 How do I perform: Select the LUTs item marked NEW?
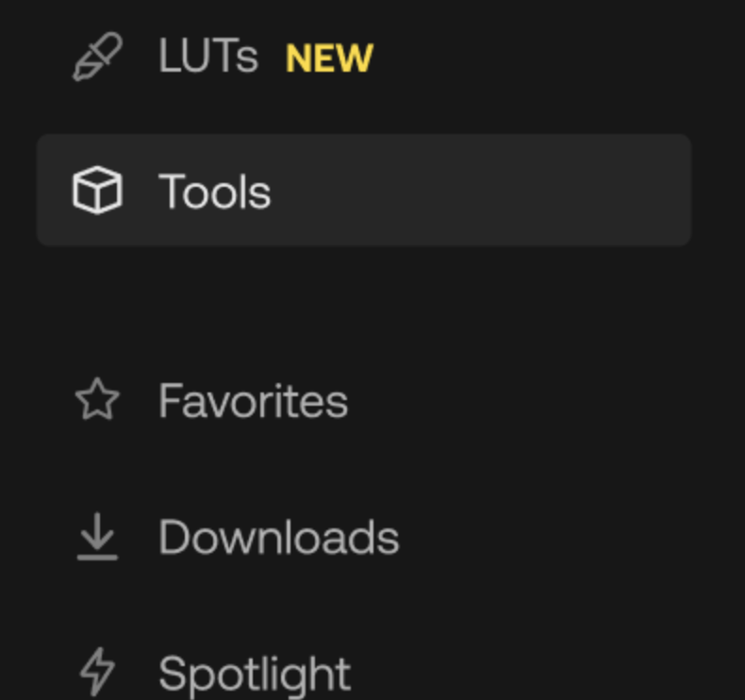pyautogui.click(x=208, y=58)
